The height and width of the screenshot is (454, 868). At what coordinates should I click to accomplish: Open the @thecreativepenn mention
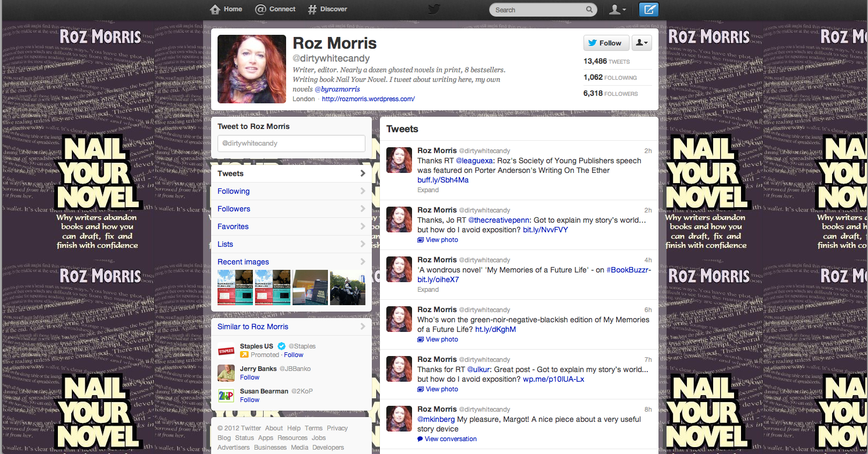[x=500, y=220]
